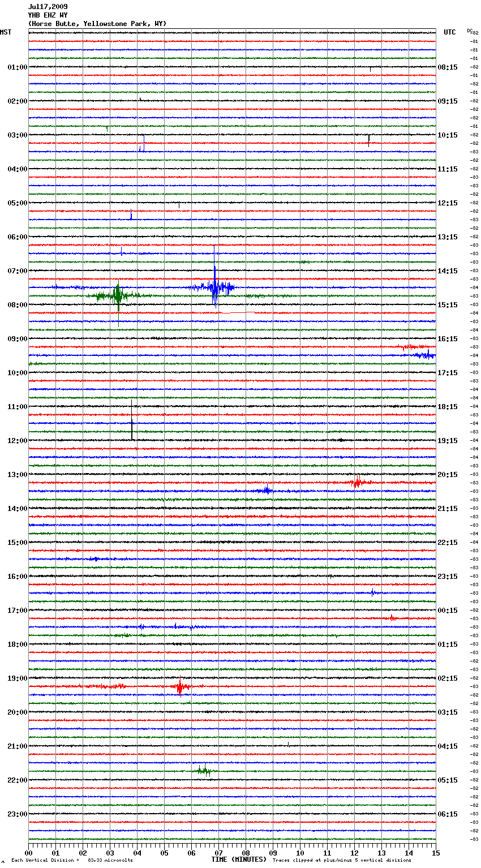The width and height of the screenshot is (481, 868).
Task: Select the 05:00 MST time label
Action: (x=18, y=203)
